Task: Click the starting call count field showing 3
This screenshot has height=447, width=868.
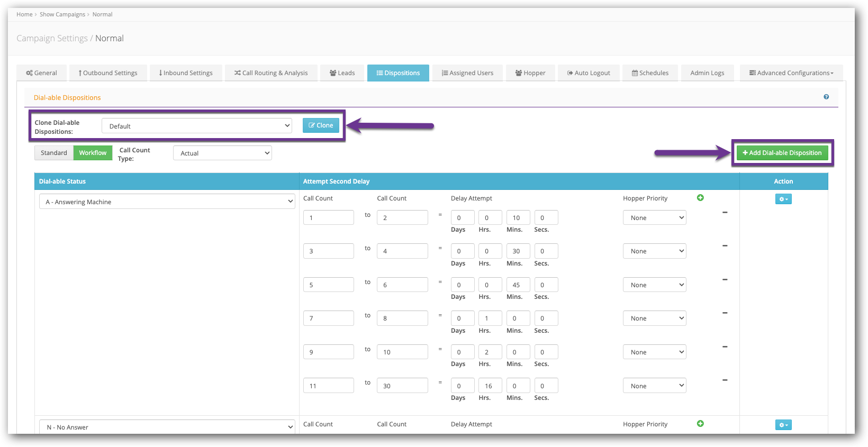Action: (x=329, y=251)
